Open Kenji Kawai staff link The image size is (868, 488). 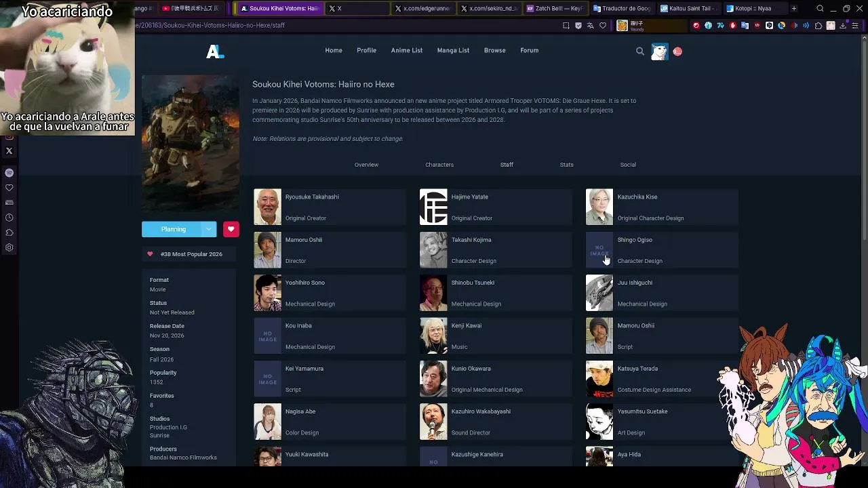click(467, 326)
